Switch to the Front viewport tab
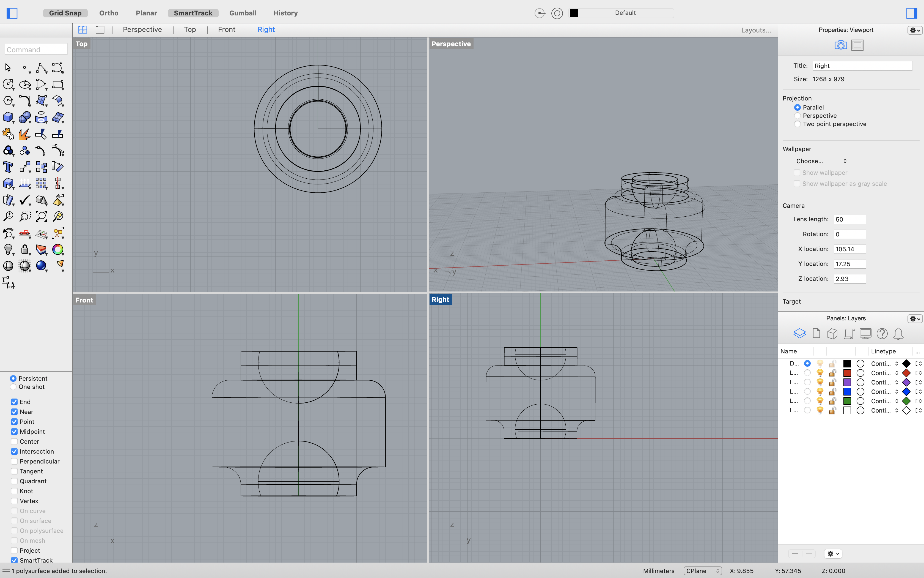 point(226,30)
